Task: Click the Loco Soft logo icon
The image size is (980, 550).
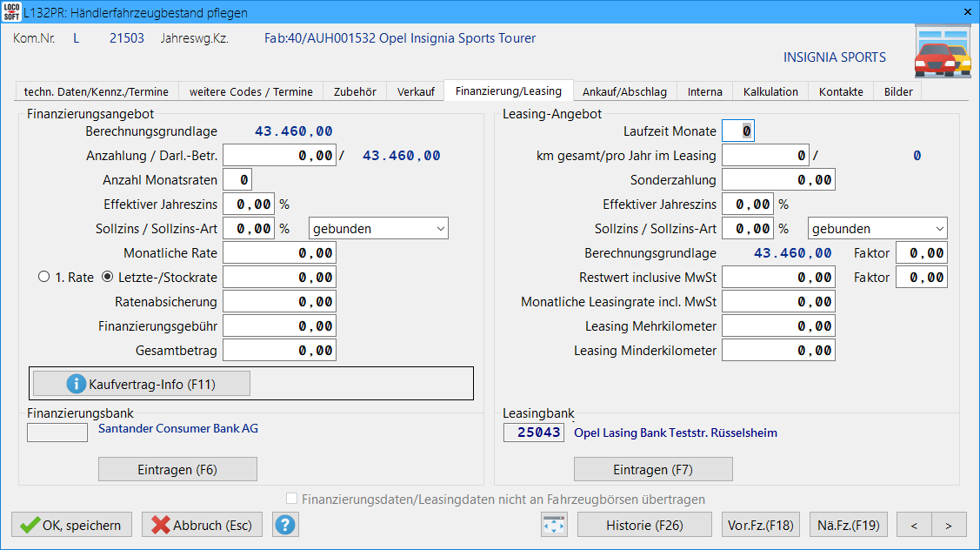Action: click(x=11, y=12)
